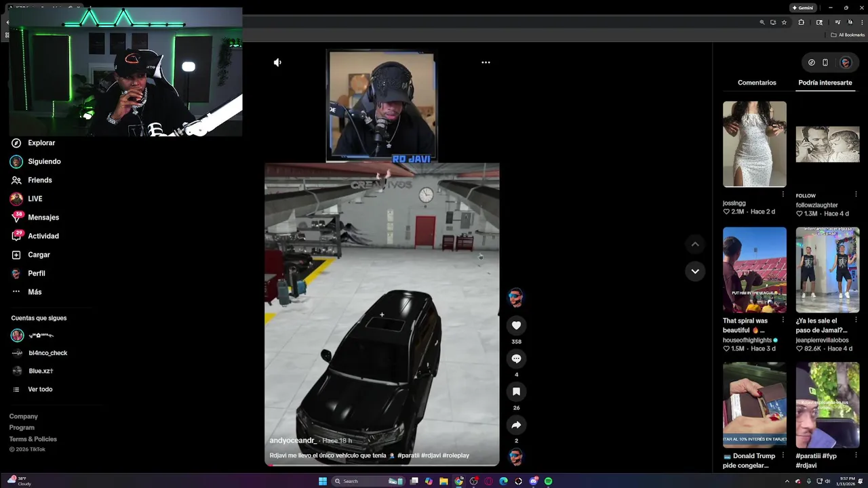Click jossingg author name
The width and height of the screenshot is (868, 488).
(x=734, y=203)
